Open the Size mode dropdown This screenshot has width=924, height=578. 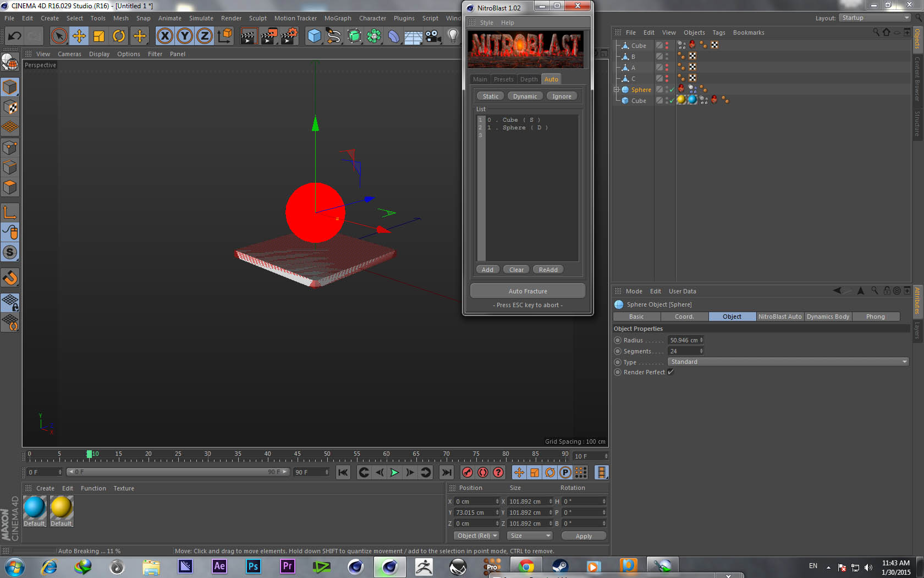coord(529,536)
